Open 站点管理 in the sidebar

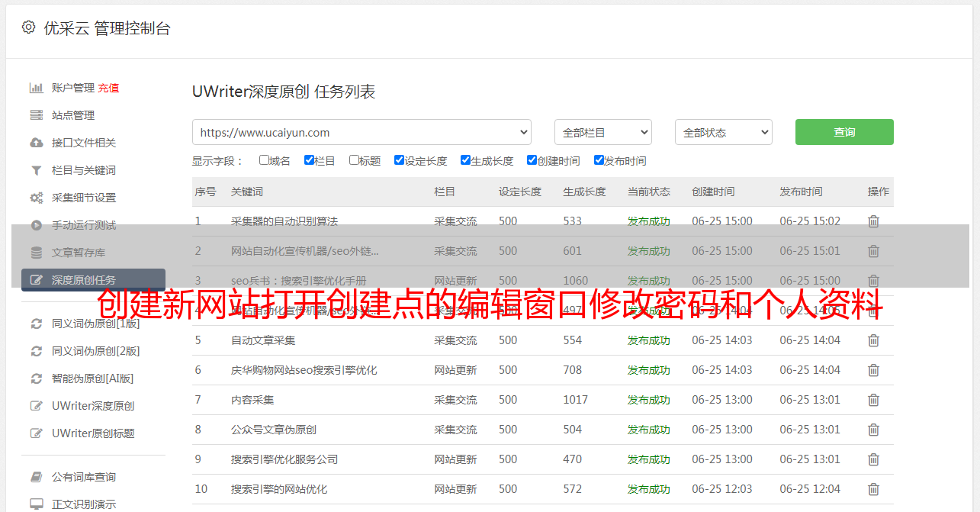[x=73, y=115]
